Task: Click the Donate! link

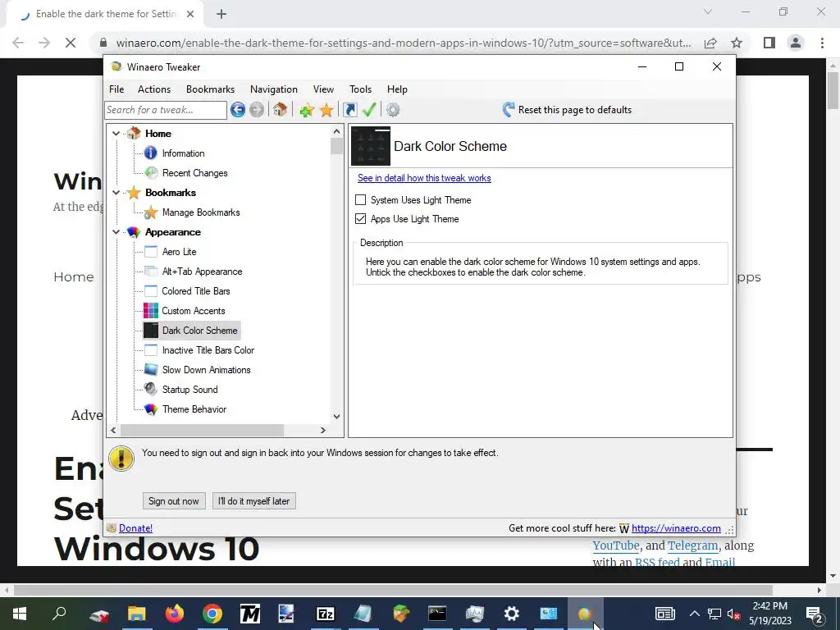Action: point(135,528)
